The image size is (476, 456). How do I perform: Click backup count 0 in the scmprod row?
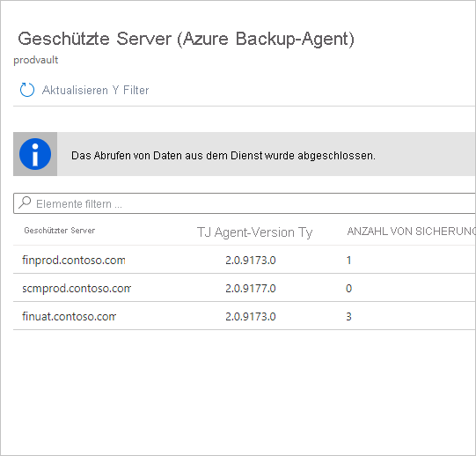point(348,289)
